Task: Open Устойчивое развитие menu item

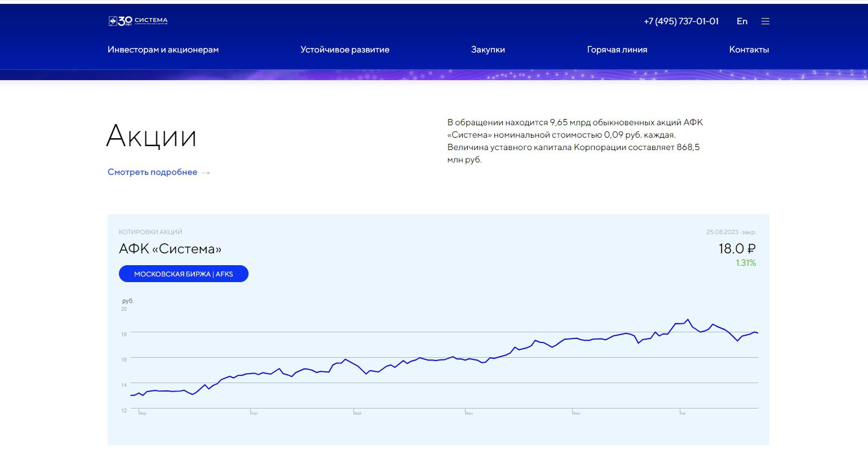Action: click(x=344, y=50)
